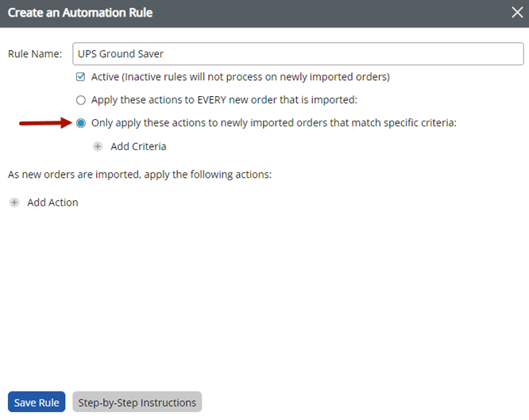
Task: Uncheck the Active rule checkbox
Action: tap(80, 77)
